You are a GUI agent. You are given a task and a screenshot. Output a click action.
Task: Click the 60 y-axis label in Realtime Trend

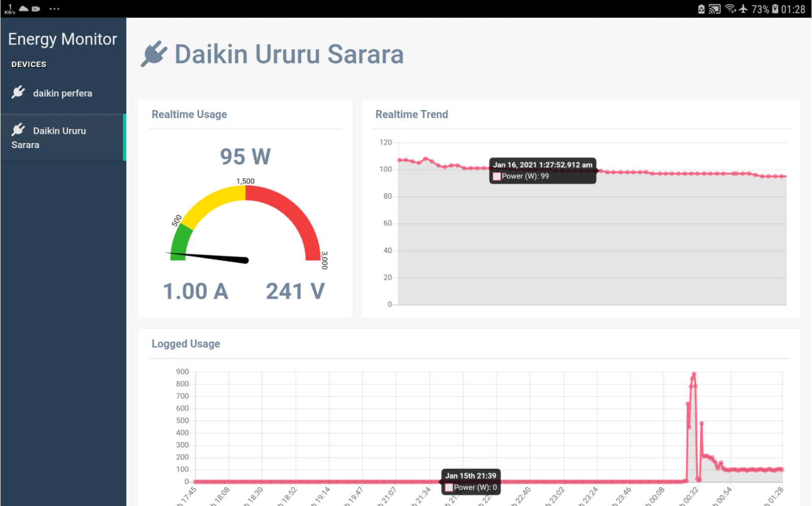[x=388, y=223]
